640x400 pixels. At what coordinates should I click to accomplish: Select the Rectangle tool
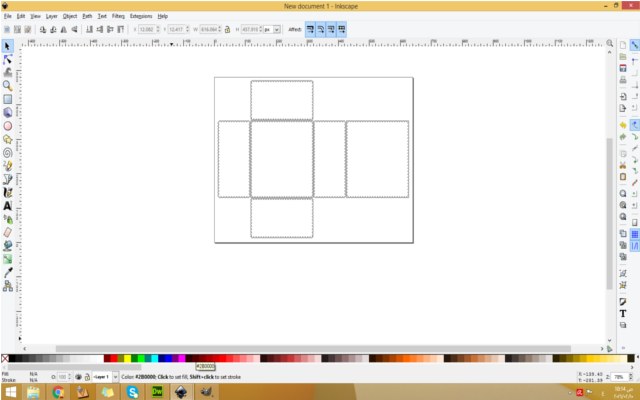pos(7,99)
